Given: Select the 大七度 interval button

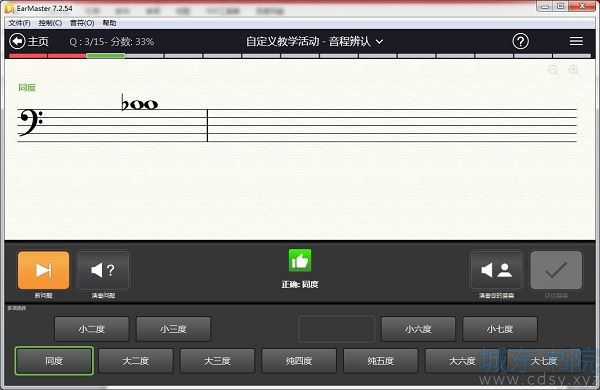Looking at the screenshot, I should pos(544,361).
